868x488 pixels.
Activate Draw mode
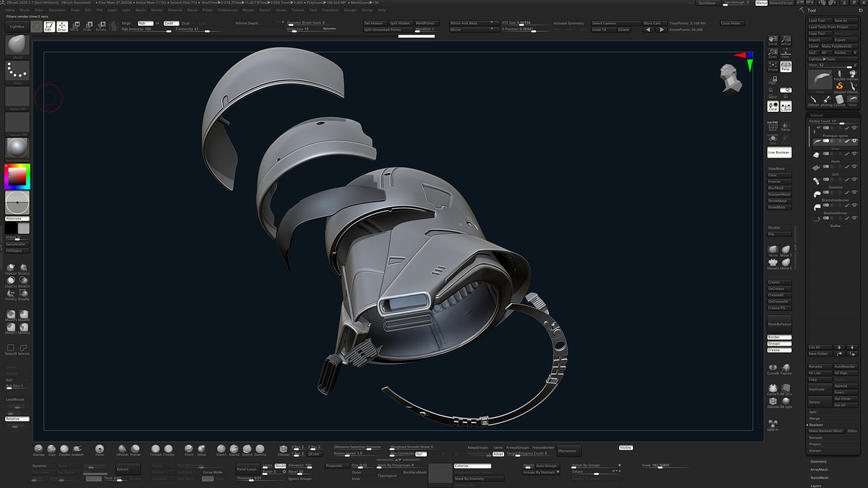click(62, 27)
